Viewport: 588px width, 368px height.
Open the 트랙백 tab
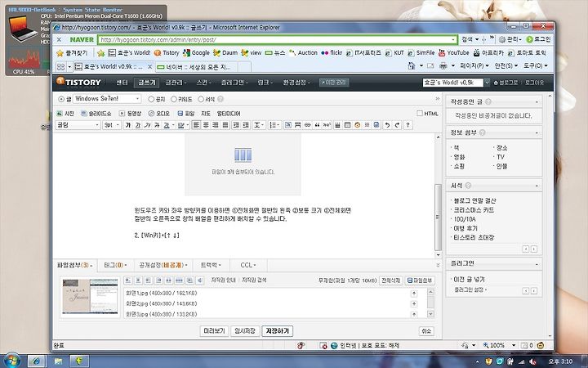click(211, 265)
